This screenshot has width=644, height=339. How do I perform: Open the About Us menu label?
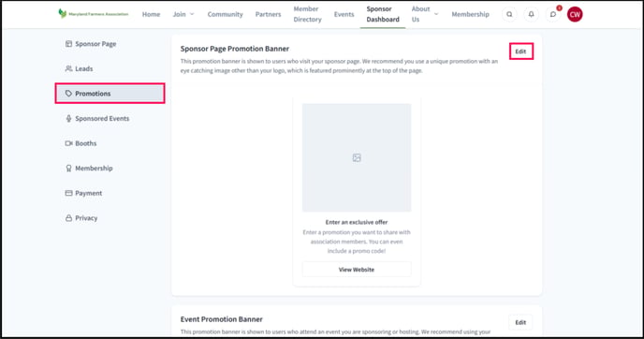(x=420, y=14)
